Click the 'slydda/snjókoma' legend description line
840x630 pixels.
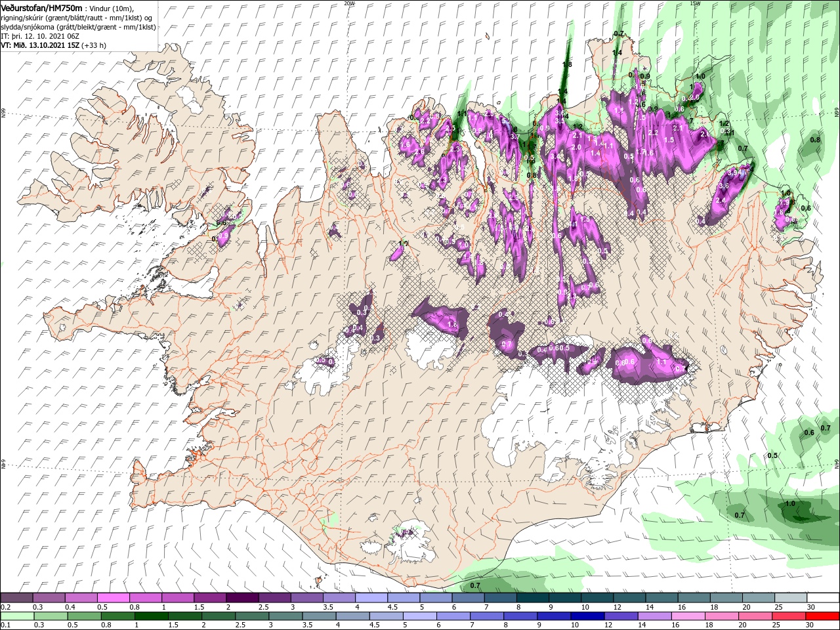click(79, 27)
